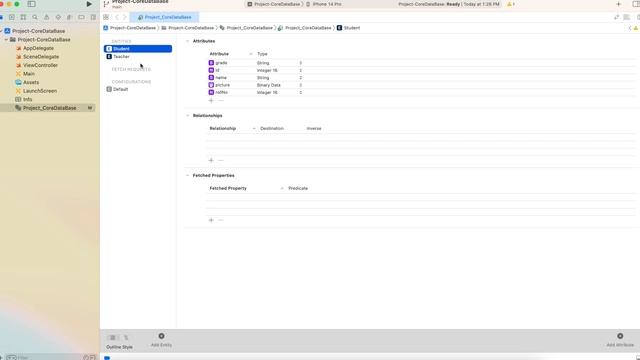The width and height of the screenshot is (640, 360).
Task: Open AppDelegate file in navigator
Action: 38,48
